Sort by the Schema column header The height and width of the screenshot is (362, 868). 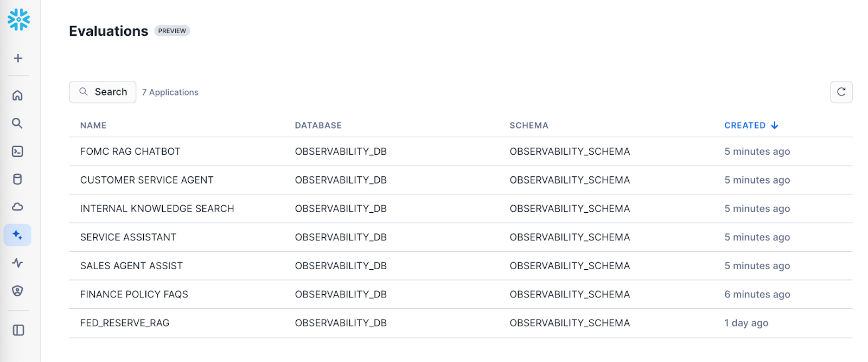529,125
